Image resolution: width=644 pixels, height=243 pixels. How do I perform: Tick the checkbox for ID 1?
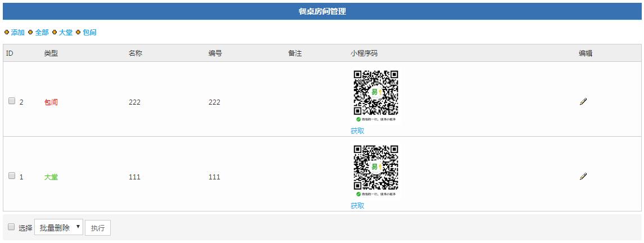(x=12, y=175)
